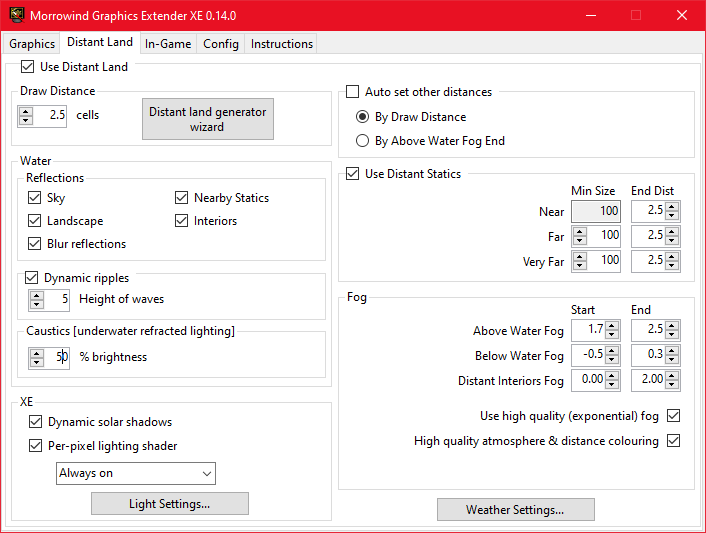Image resolution: width=706 pixels, height=533 pixels.
Task: Disable Dynamic ripples
Action: [x=31, y=278]
